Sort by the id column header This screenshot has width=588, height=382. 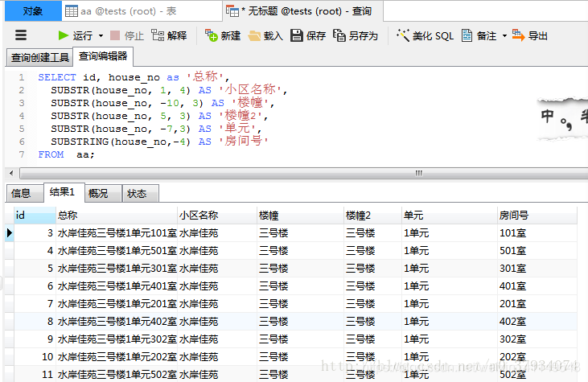click(x=35, y=216)
